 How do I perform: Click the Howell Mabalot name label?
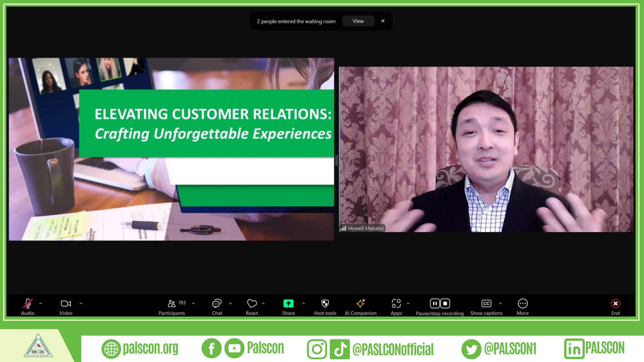(366, 228)
